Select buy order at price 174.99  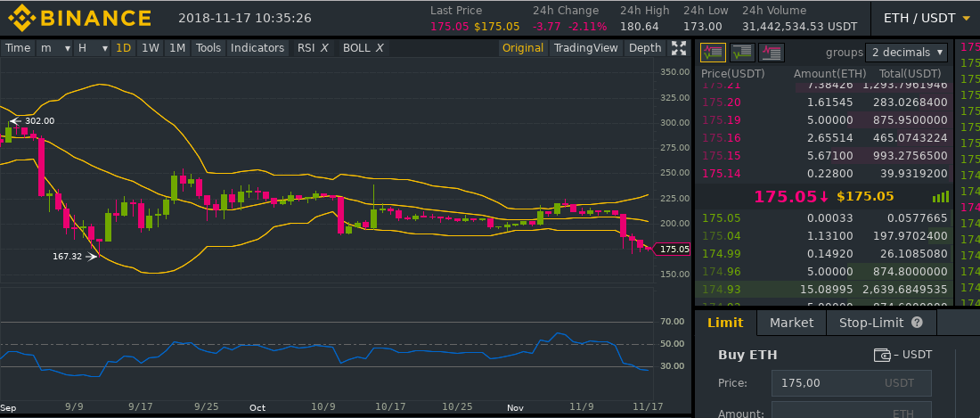[824, 254]
